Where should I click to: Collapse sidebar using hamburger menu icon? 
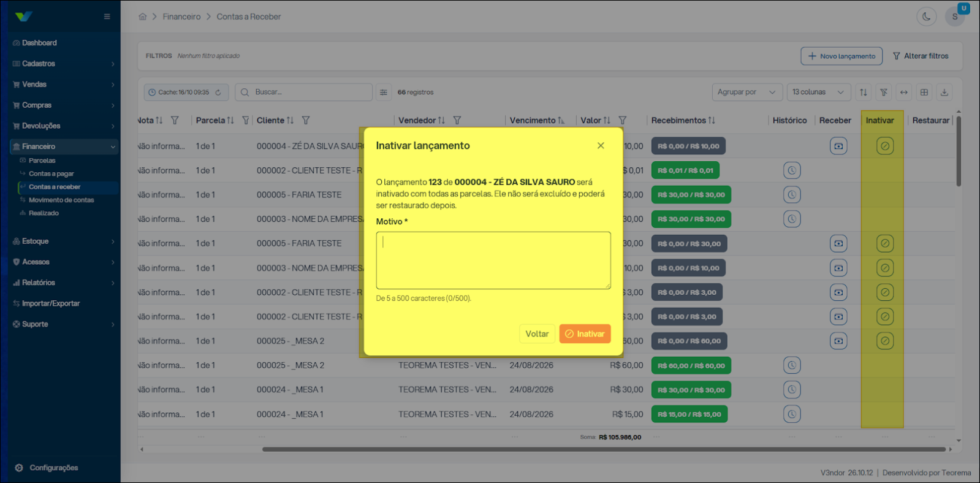107,17
